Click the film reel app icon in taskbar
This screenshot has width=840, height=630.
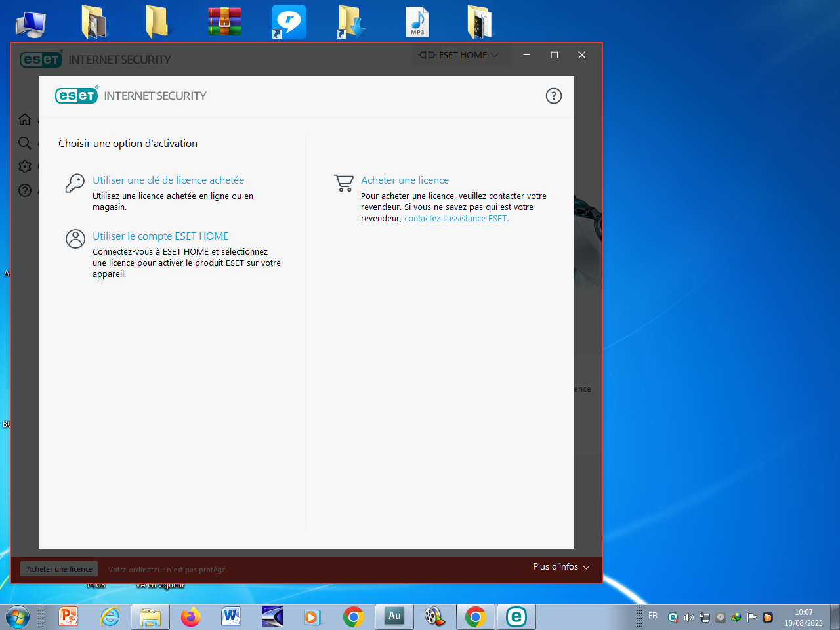click(434, 617)
